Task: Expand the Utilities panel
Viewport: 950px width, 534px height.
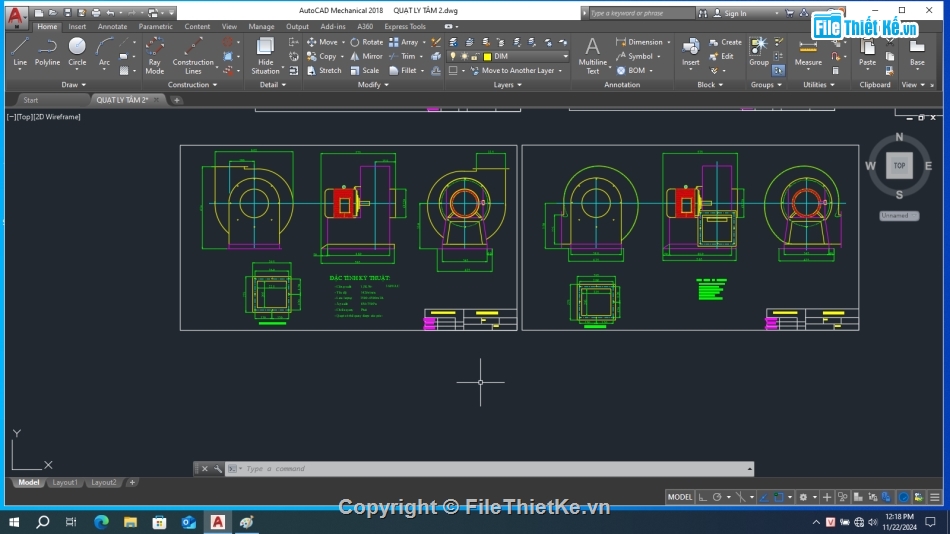Action: pos(819,85)
